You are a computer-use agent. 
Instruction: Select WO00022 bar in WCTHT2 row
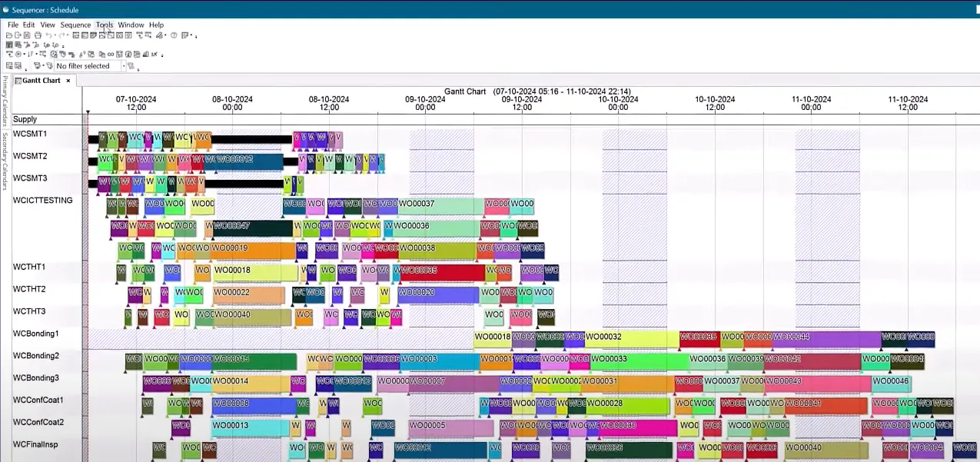click(x=248, y=295)
